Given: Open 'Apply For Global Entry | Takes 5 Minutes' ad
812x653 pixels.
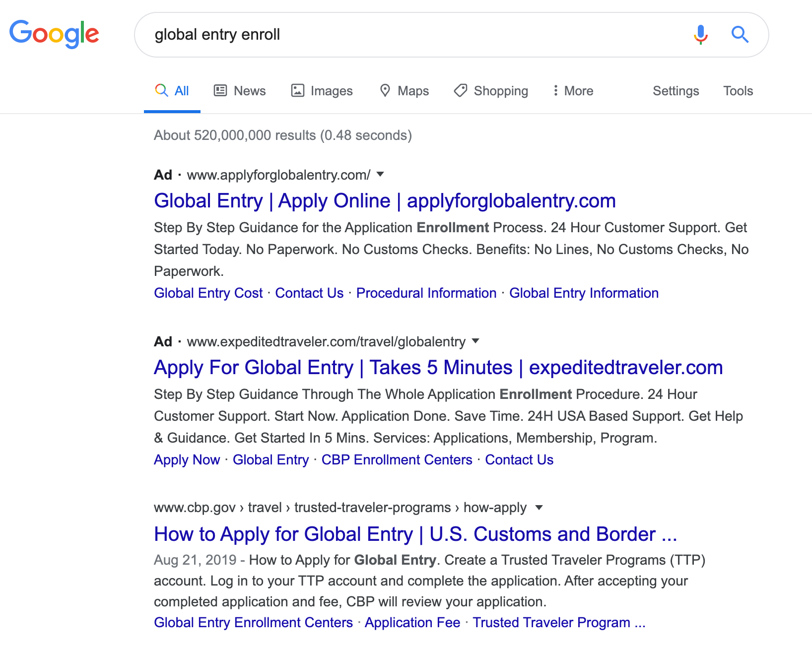Looking at the screenshot, I should 438,368.
